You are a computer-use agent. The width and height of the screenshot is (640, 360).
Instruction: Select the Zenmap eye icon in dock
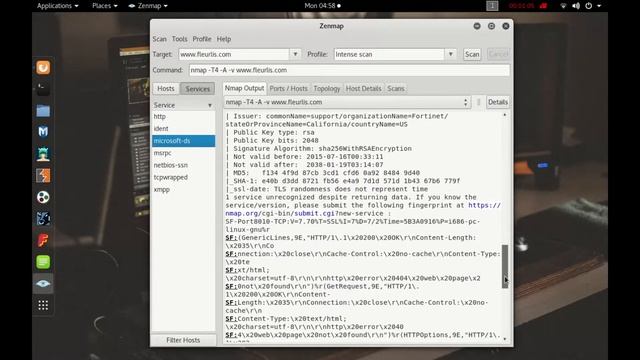coord(43,284)
